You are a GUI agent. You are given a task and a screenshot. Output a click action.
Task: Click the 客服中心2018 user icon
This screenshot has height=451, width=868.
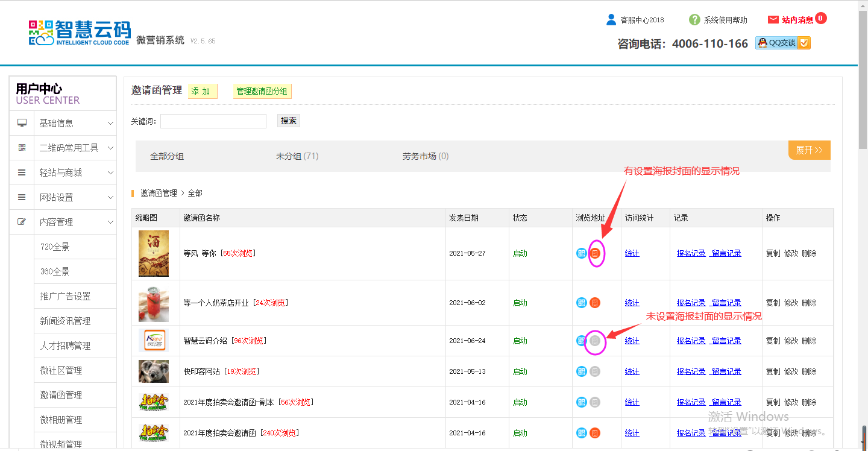click(611, 20)
